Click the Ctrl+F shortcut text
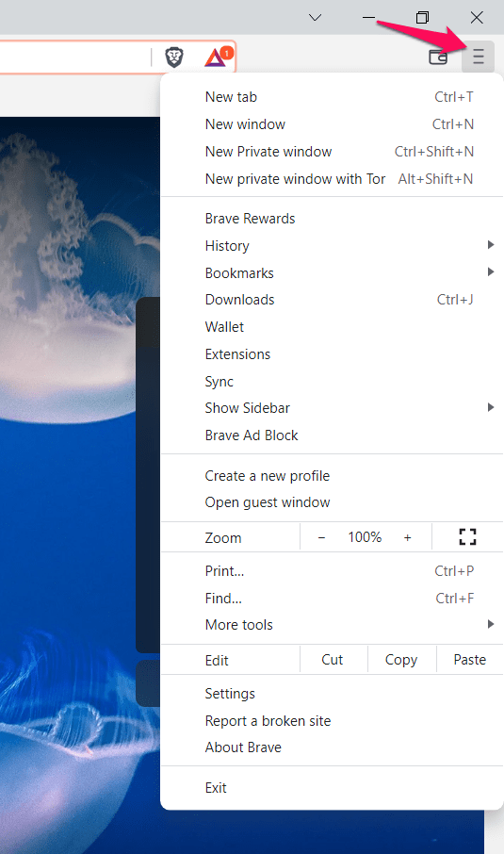The height and width of the screenshot is (854, 504). pos(454,598)
